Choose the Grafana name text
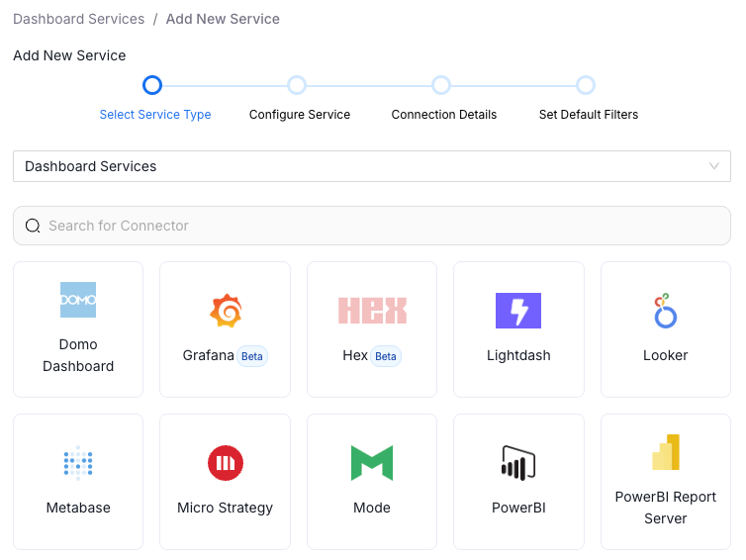 (209, 355)
